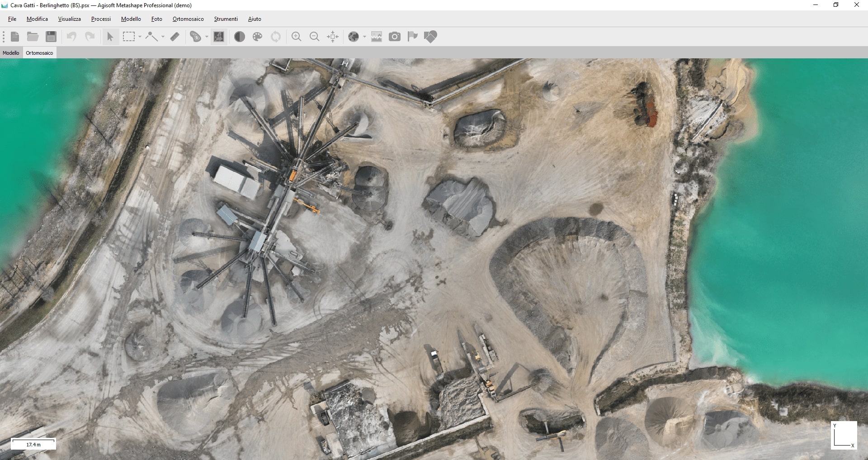
Task: Zoom in on the orthomosaic
Action: click(297, 37)
